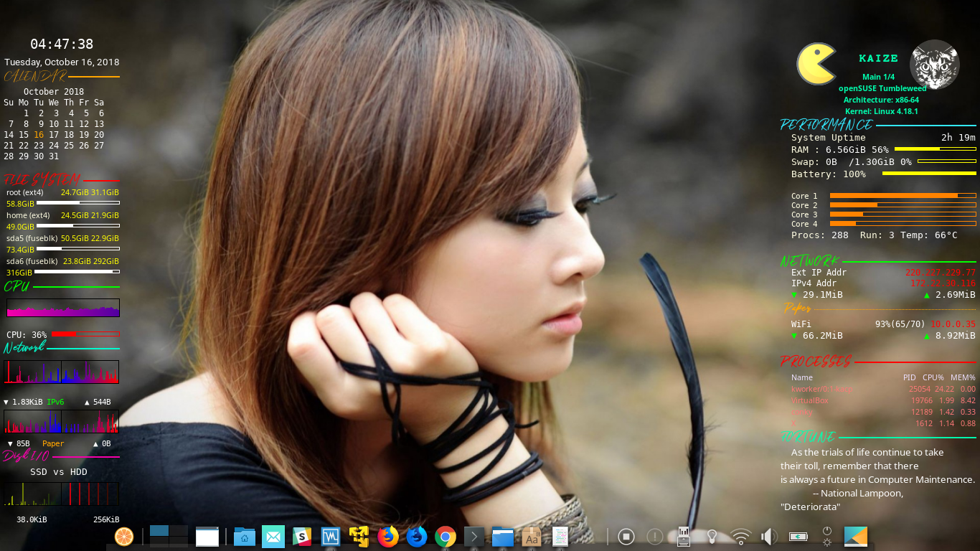
Task: Click 'openSUSE Tumbleweed' text
Action: tap(882, 88)
